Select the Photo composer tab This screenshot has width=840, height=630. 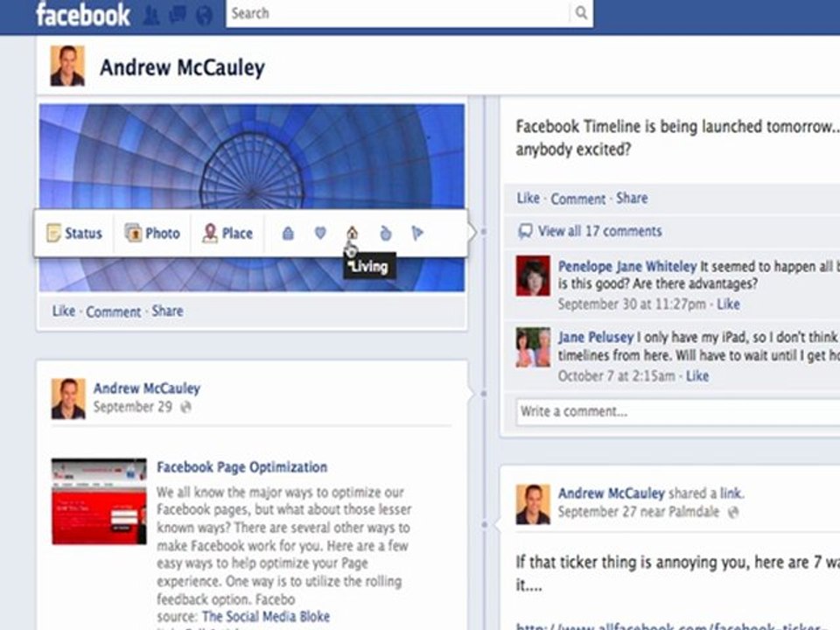point(152,233)
